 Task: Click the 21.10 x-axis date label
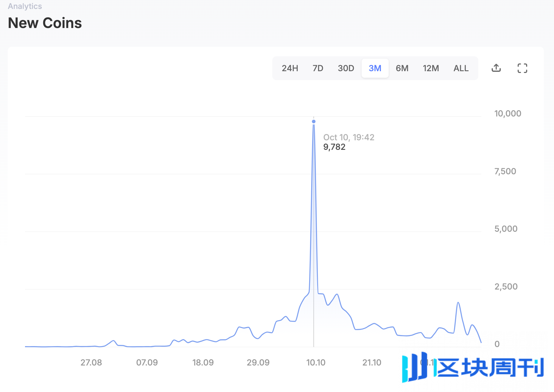point(372,363)
